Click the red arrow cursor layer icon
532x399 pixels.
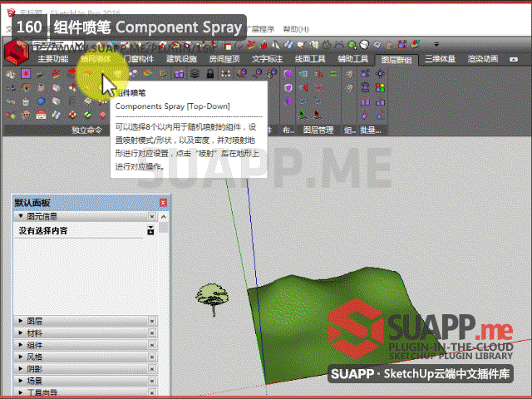coord(318,115)
